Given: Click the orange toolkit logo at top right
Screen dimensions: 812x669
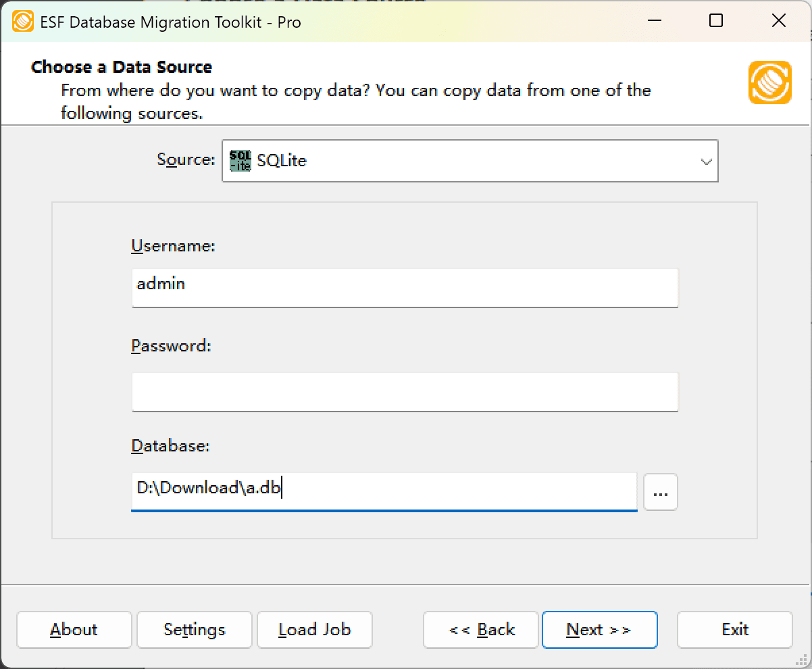Looking at the screenshot, I should pyautogui.click(x=769, y=82).
